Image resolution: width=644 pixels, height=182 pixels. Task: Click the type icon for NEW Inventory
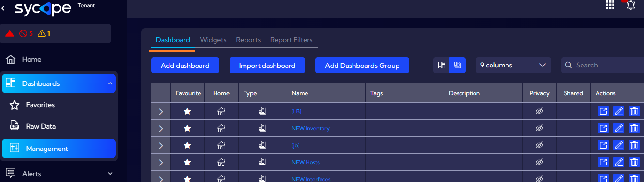pyautogui.click(x=262, y=128)
